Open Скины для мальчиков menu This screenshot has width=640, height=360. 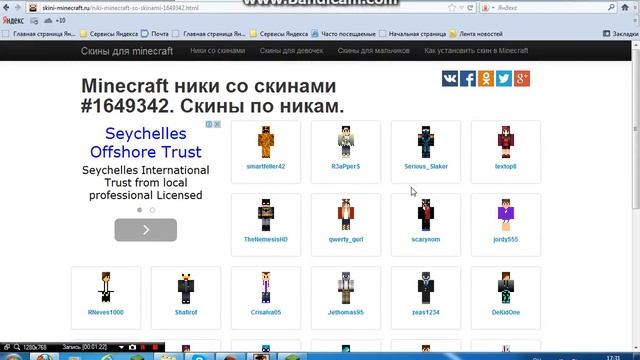pyautogui.click(x=373, y=51)
